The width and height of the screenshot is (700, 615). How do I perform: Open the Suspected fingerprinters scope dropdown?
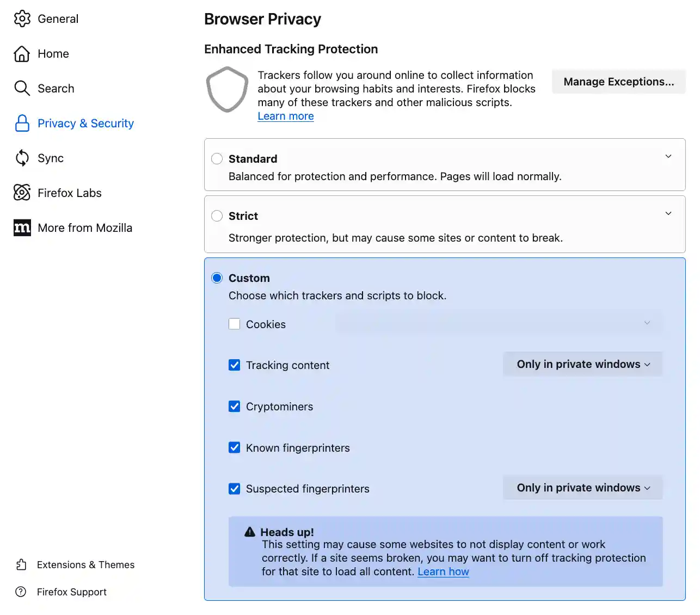(x=582, y=488)
